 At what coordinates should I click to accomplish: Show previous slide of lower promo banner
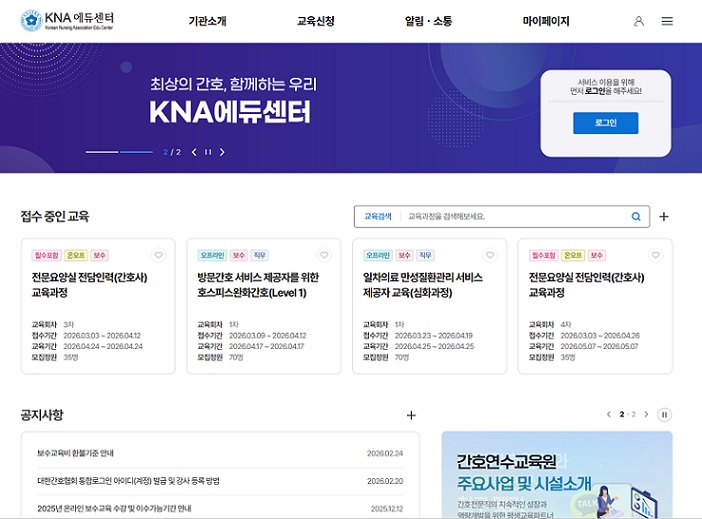(608, 414)
